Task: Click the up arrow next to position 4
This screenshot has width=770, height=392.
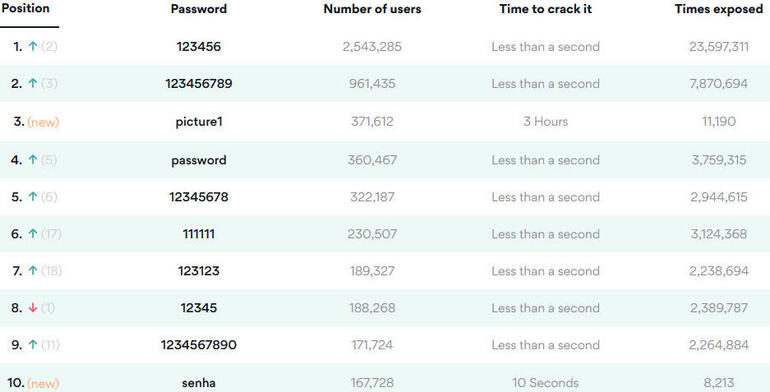Action: point(33,160)
